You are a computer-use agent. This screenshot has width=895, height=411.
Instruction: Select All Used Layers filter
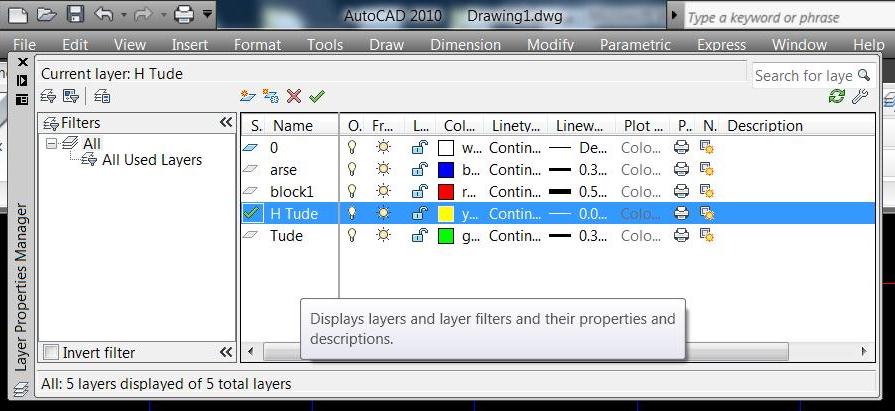pos(151,160)
